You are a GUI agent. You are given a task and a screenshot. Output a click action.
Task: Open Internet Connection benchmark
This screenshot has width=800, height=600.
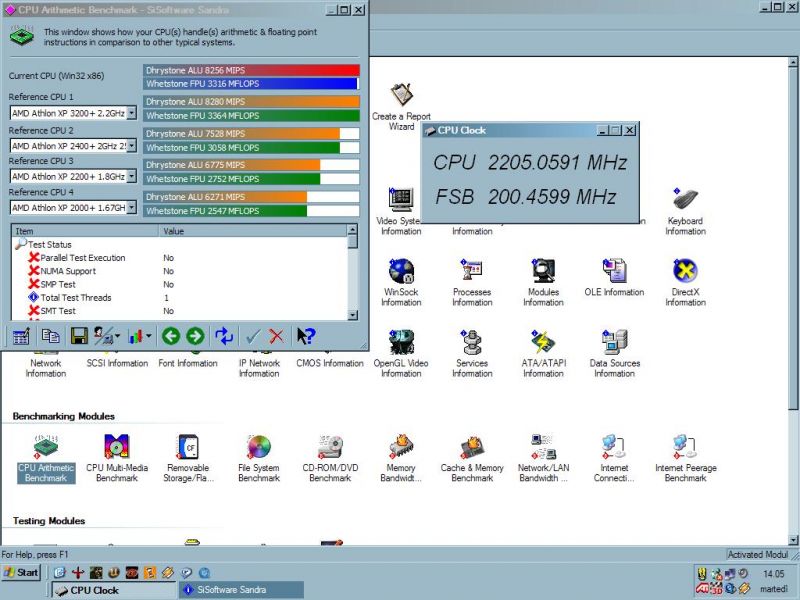point(614,458)
